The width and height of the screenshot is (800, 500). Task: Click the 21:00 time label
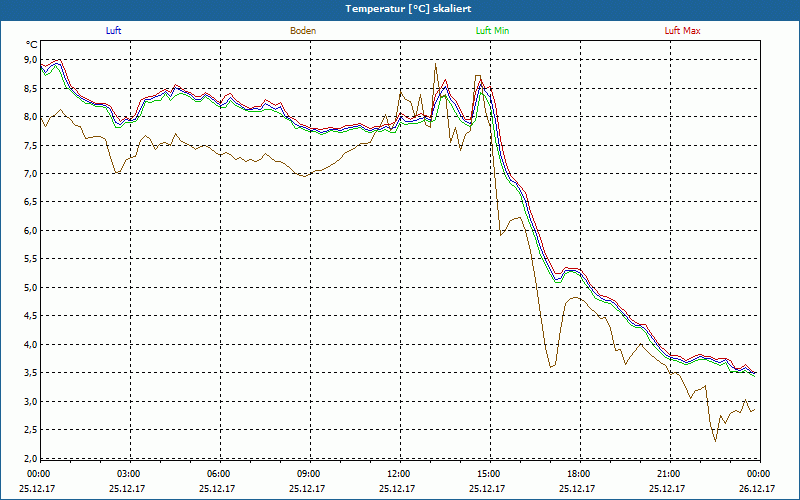point(668,474)
